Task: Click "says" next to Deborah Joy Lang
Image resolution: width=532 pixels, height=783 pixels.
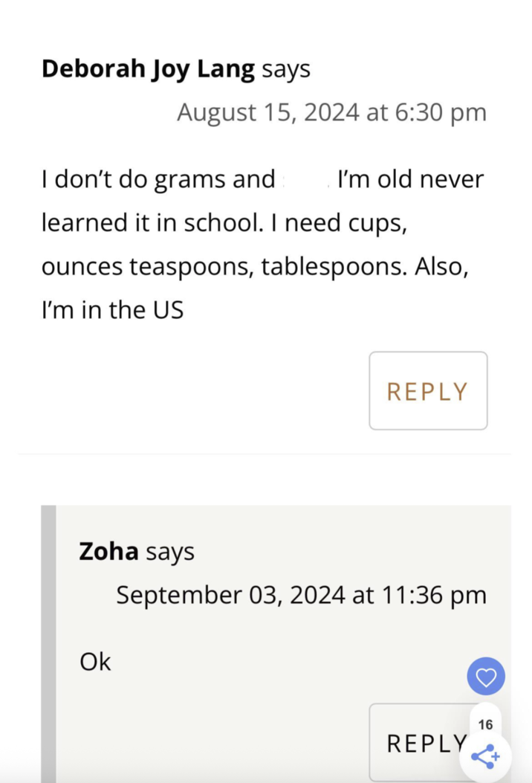Action: [x=286, y=69]
